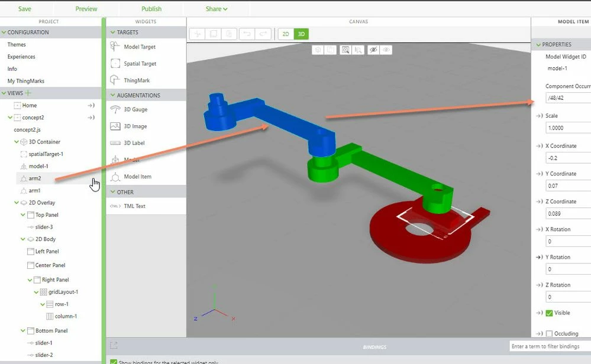Viewport: 591px width, 364px height.
Task: Toggle the Visible checkbox
Action: pos(549,313)
